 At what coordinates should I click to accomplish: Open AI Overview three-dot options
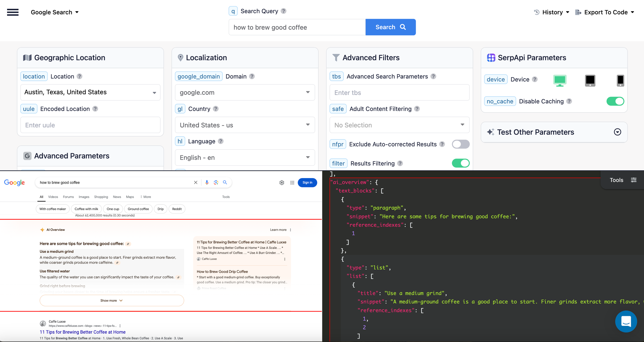click(x=290, y=230)
